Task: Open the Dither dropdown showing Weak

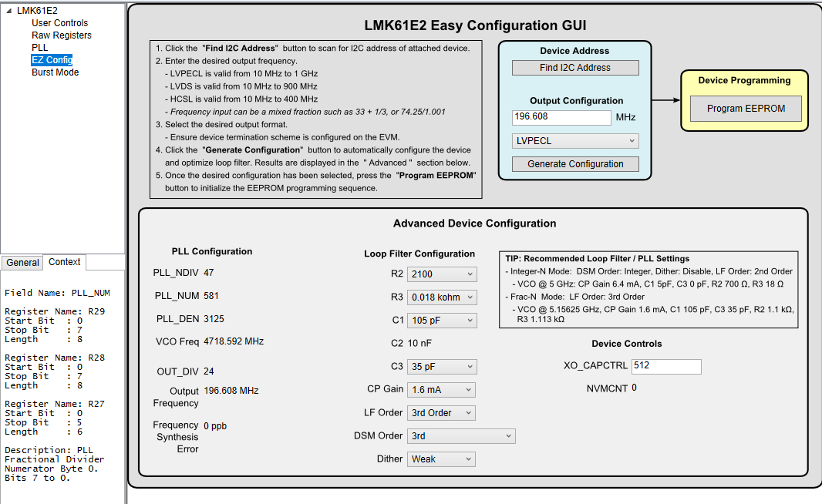Action: pos(442,459)
